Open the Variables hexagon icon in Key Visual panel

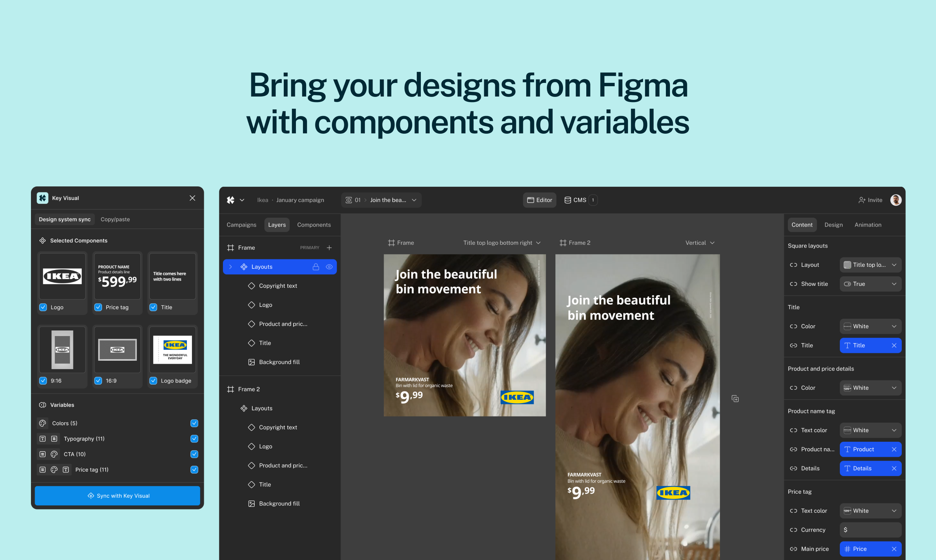(43, 405)
